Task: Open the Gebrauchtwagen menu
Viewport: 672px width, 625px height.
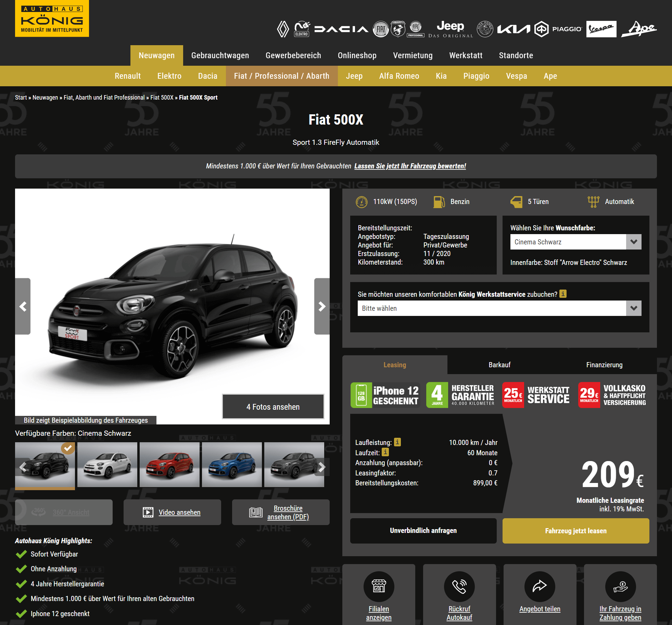Action: (x=220, y=55)
